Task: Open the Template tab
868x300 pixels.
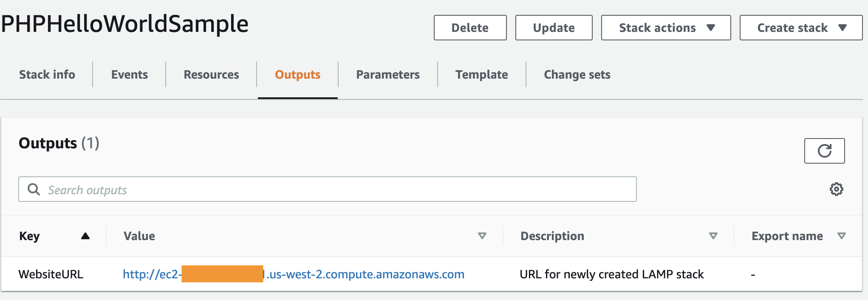Action: [x=481, y=74]
